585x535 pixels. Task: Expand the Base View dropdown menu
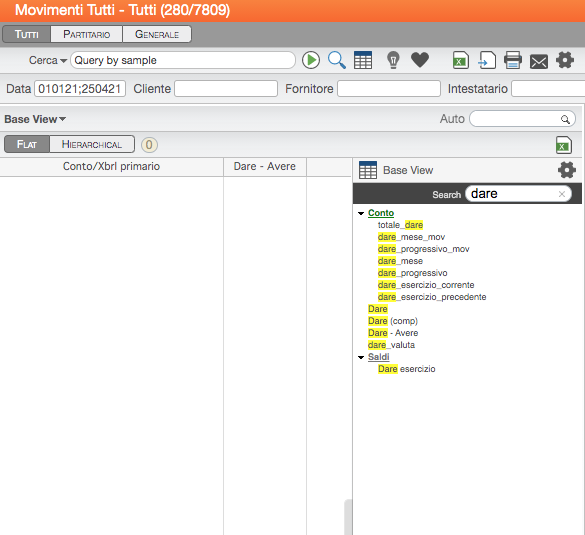click(35, 119)
